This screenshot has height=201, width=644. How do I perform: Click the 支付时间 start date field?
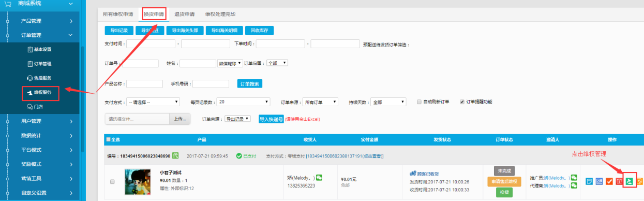pyautogui.click(x=151, y=44)
